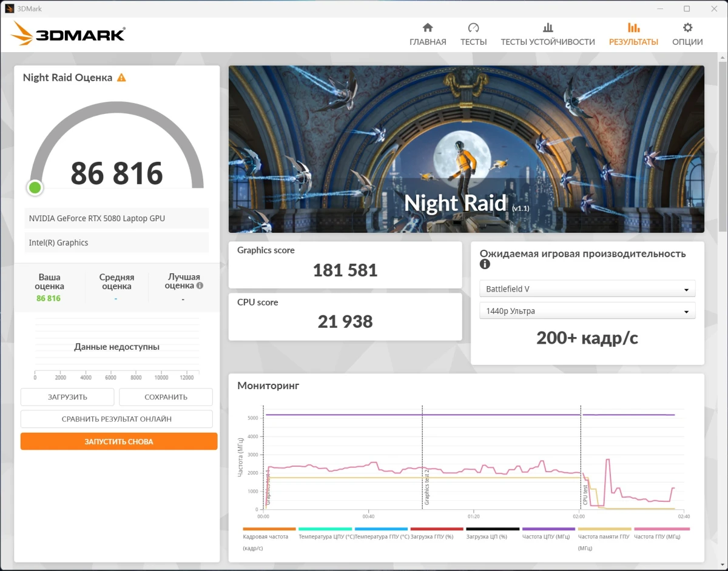
Task: Select the РЕЗУЛЬТАТЫ tab
Action: 633,35
